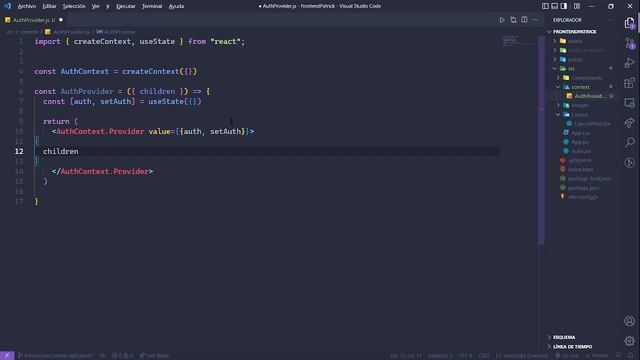This screenshot has height=360, width=640.
Task: Open the Ayuda menu
Action: point(176,6)
